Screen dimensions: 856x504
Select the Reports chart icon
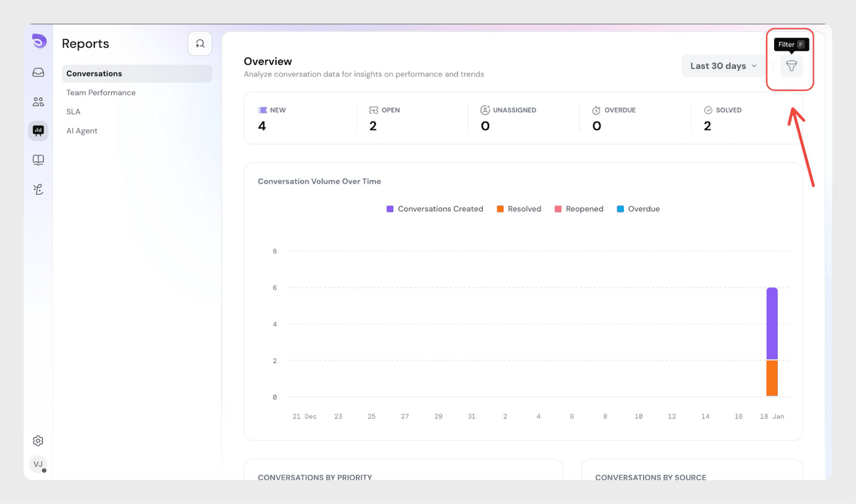point(39,131)
